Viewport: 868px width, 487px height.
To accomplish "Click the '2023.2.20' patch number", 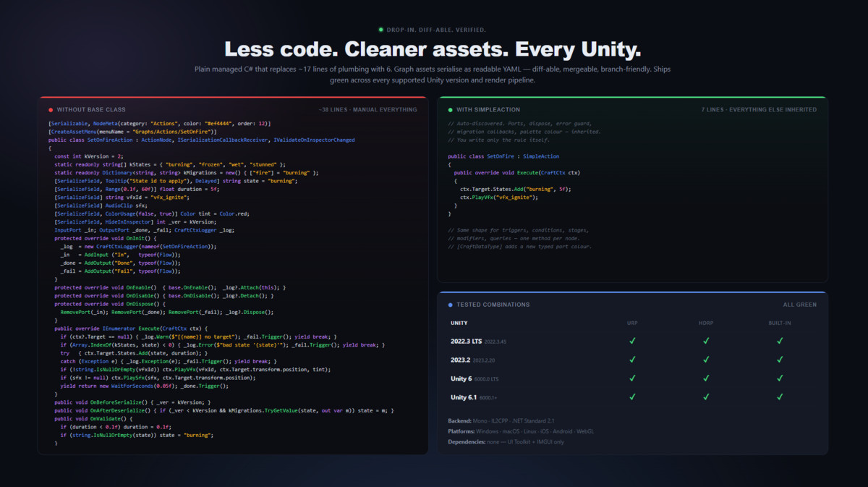I will pyautogui.click(x=484, y=360).
